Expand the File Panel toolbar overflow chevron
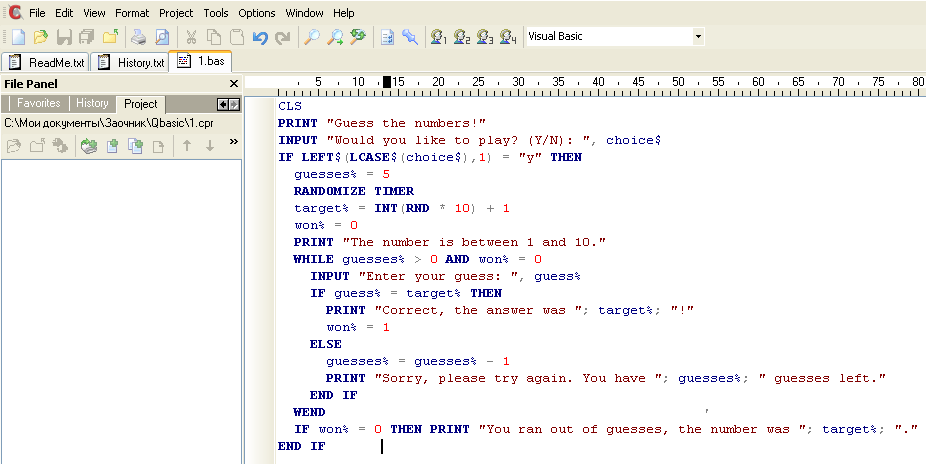The height and width of the screenshot is (464, 926). tap(233, 142)
